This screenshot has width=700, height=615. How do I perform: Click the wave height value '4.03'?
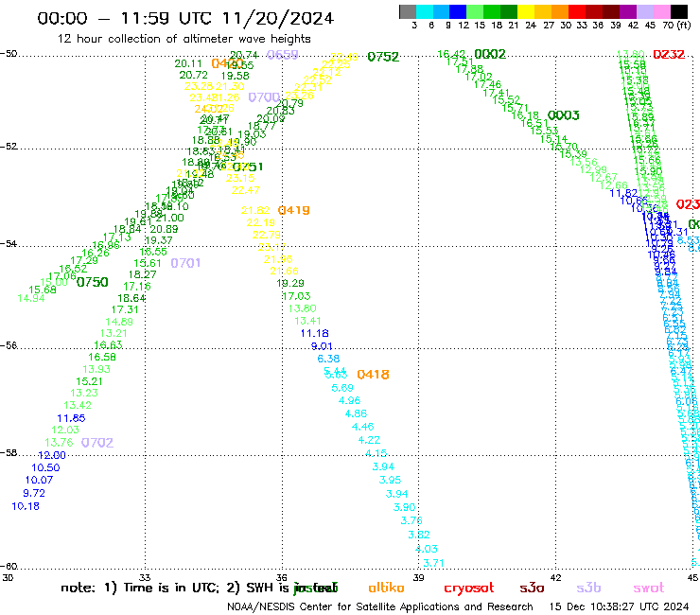pyautogui.click(x=427, y=549)
